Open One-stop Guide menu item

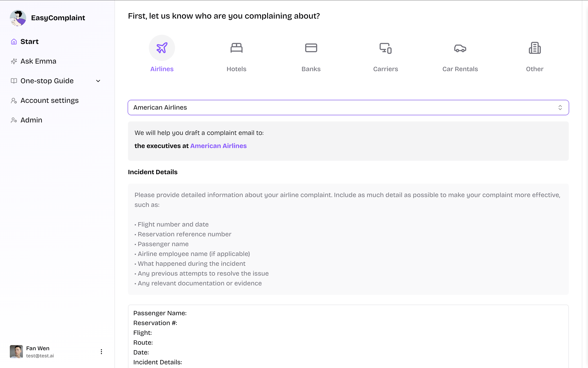[47, 81]
